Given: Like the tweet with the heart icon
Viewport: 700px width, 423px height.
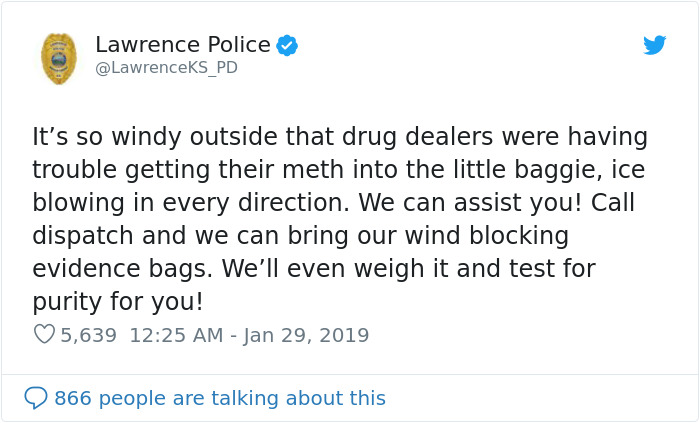Looking at the screenshot, I should coord(44,335).
